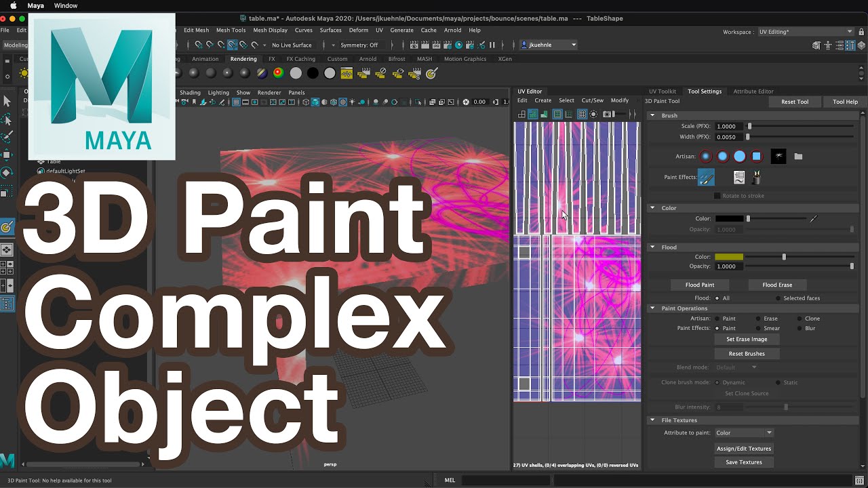Image resolution: width=868 pixels, height=488 pixels.
Task: Select Flood All radio button
Action: pyautogui.click(x=717, y=298)
